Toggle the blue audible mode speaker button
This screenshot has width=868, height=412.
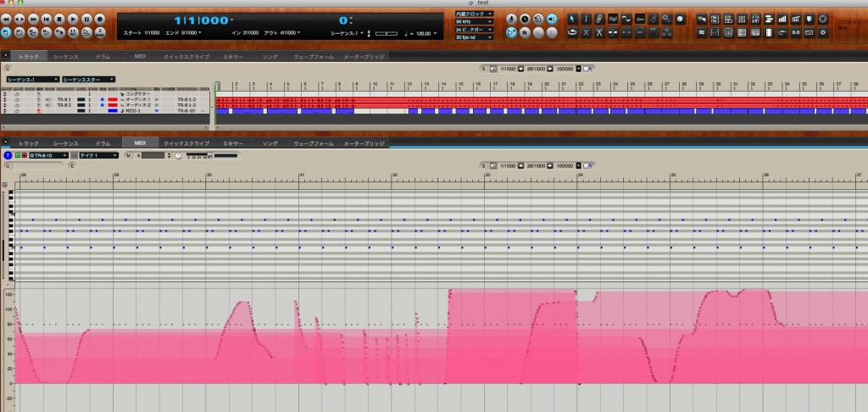point(552,19)
